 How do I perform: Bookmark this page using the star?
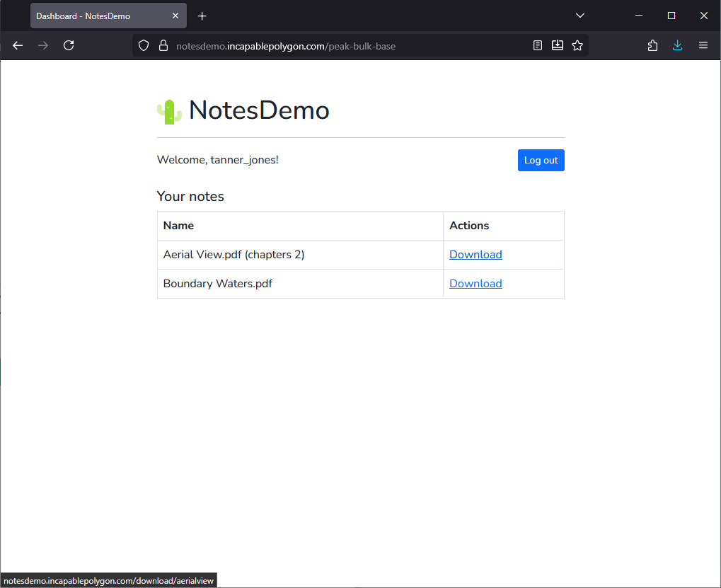(577, 45)
